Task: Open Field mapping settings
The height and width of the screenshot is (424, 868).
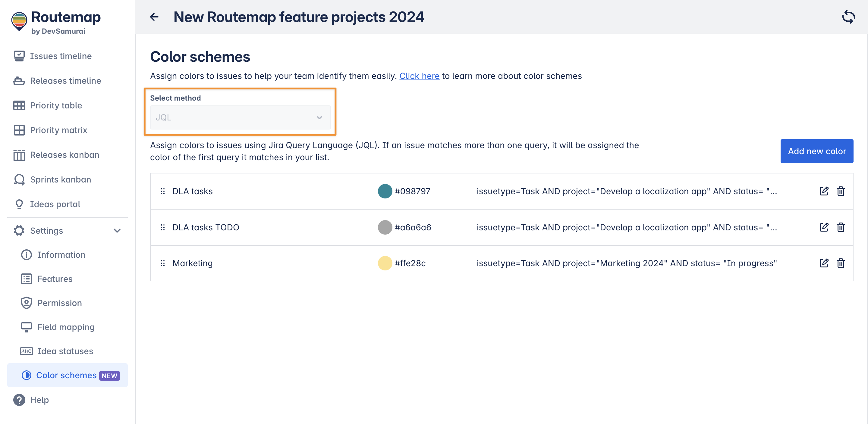Action: coord(66,327)
